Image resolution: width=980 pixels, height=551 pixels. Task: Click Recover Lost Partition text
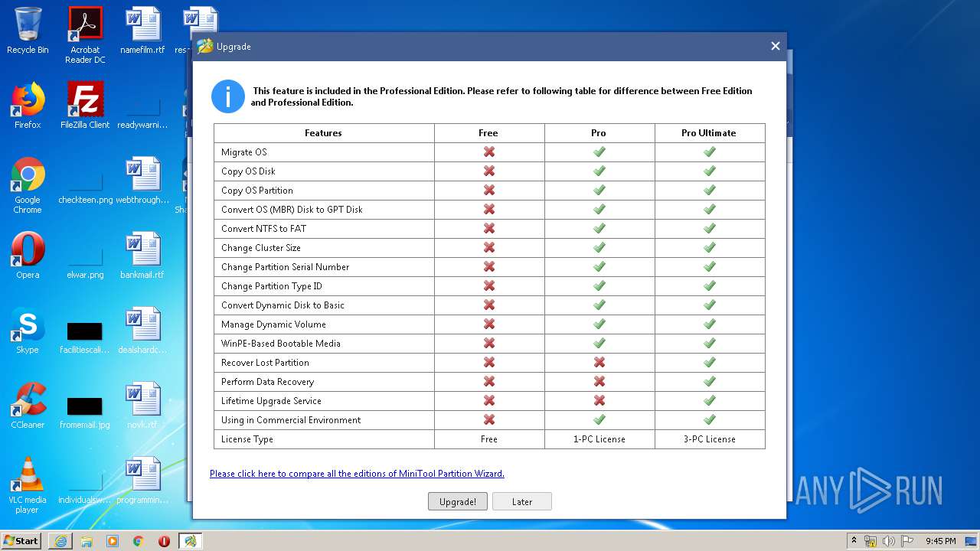click(265, 363)
